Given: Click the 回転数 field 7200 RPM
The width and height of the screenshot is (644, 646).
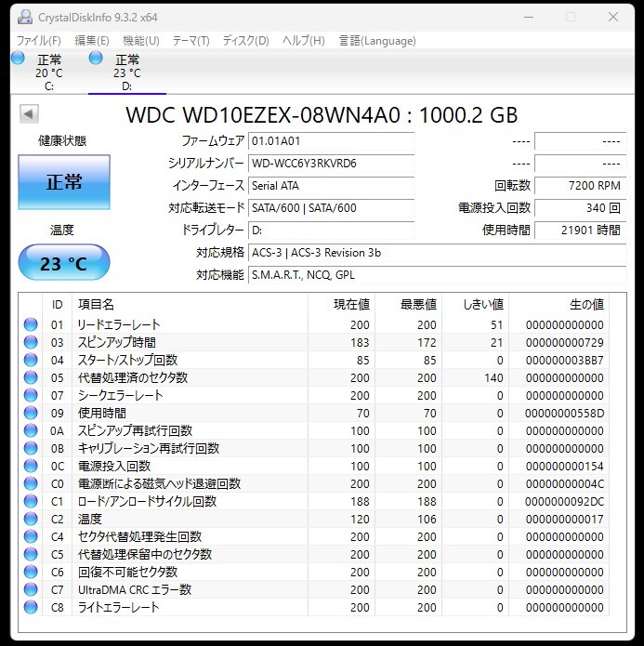Looking at the screenshot, I should [x=581, y=186].
